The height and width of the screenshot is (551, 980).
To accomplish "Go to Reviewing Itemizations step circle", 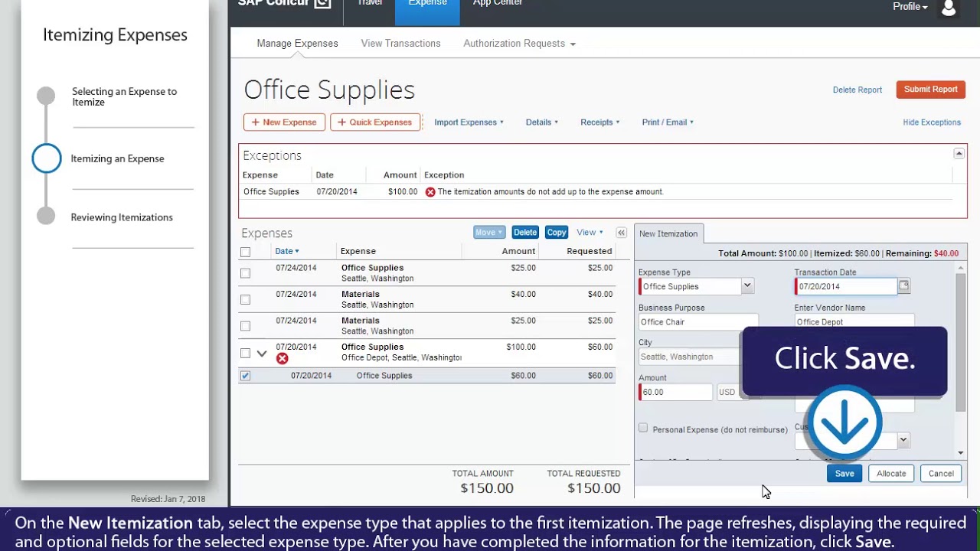I will 46,216.
